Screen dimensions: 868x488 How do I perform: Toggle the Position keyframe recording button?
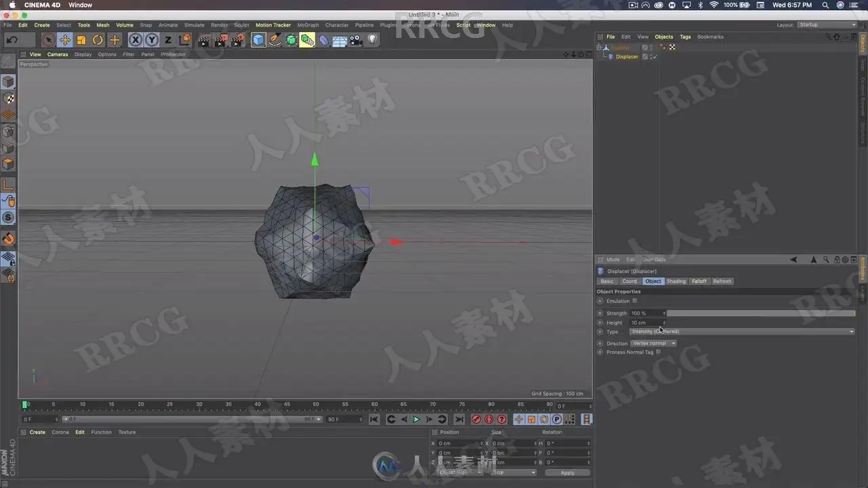tap(519, 420)
